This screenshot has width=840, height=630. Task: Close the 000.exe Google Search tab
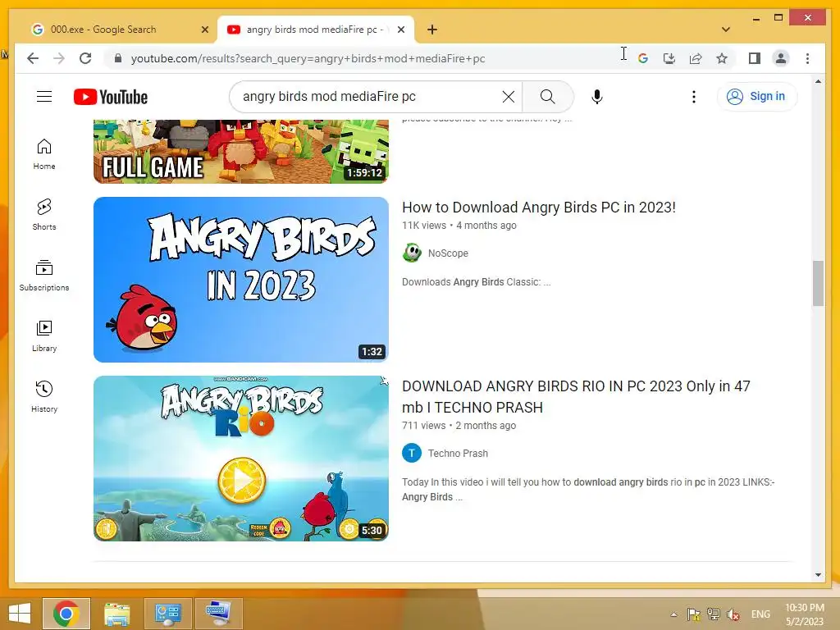click(x=204, y=30)
